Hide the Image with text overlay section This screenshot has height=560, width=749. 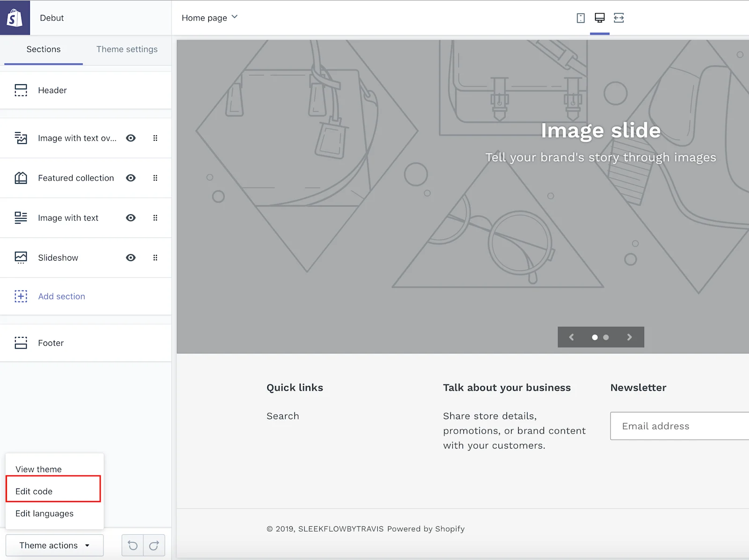coord(131,138)
